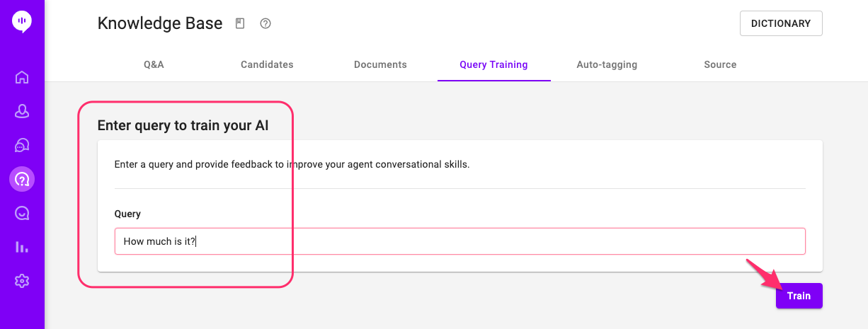This screenshot has width=868, height=329.
Task: Go to Home via sidebar house icon
Action: 22,77
